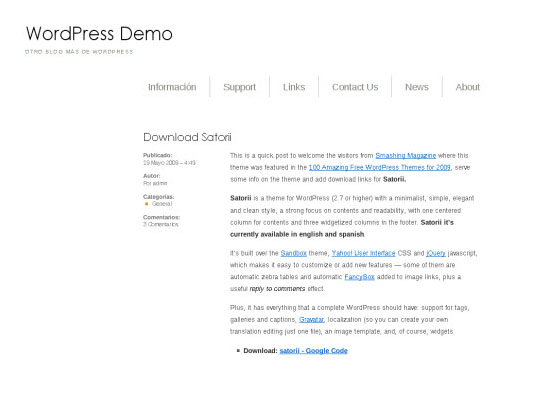The height and width of the screenshot is (409, 540).
Task: Click the admin author link
Action: click(x=160, y=183)
